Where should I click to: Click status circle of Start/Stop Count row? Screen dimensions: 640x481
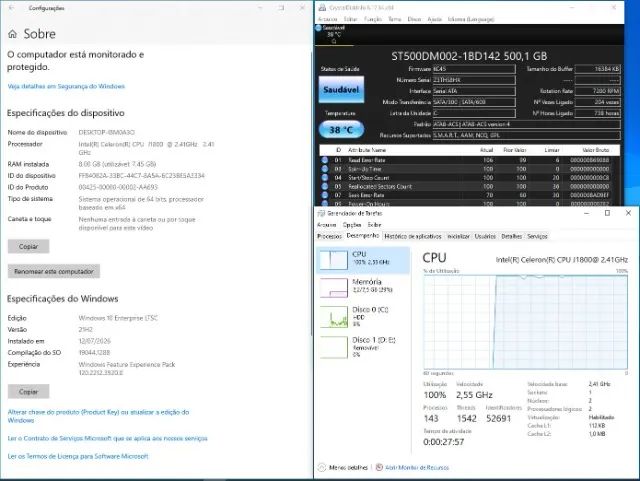click(325, 178)
